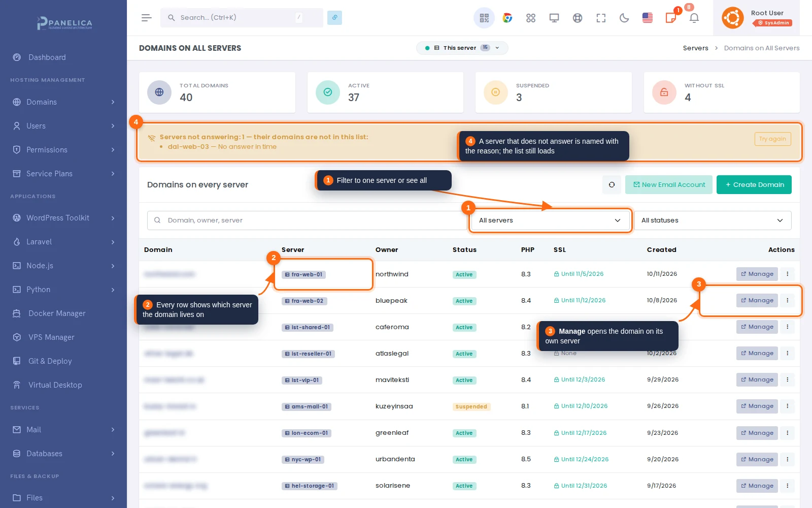Click Try again in warning banner

pos(772,139)
